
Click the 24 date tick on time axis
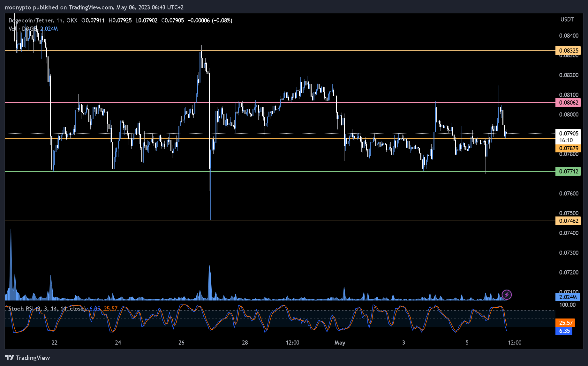[118, 342]
